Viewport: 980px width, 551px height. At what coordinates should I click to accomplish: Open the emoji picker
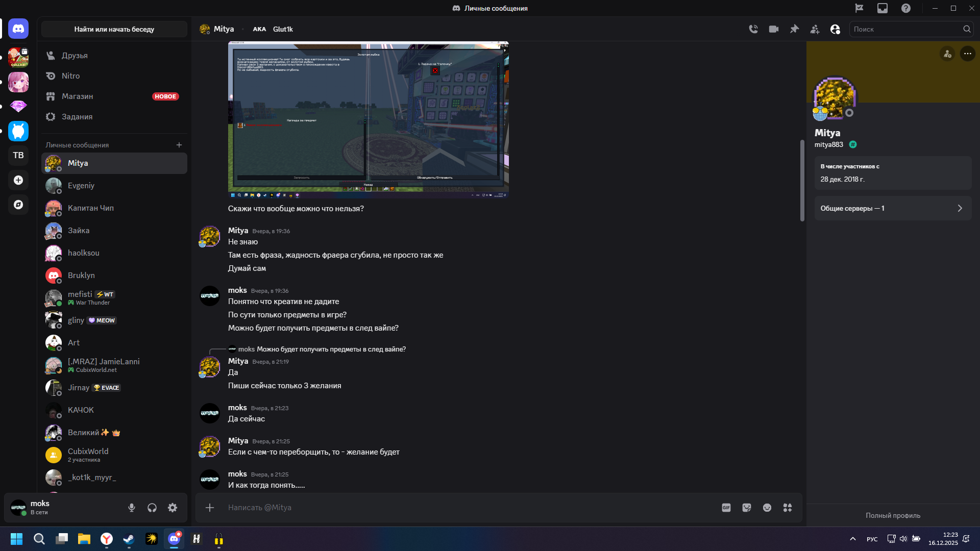tap(767, 508)
